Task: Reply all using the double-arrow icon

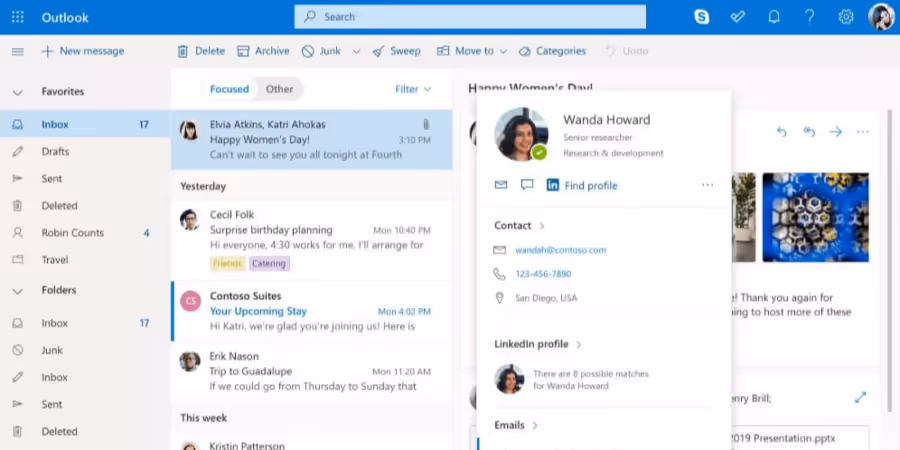Action: point(809,132)
